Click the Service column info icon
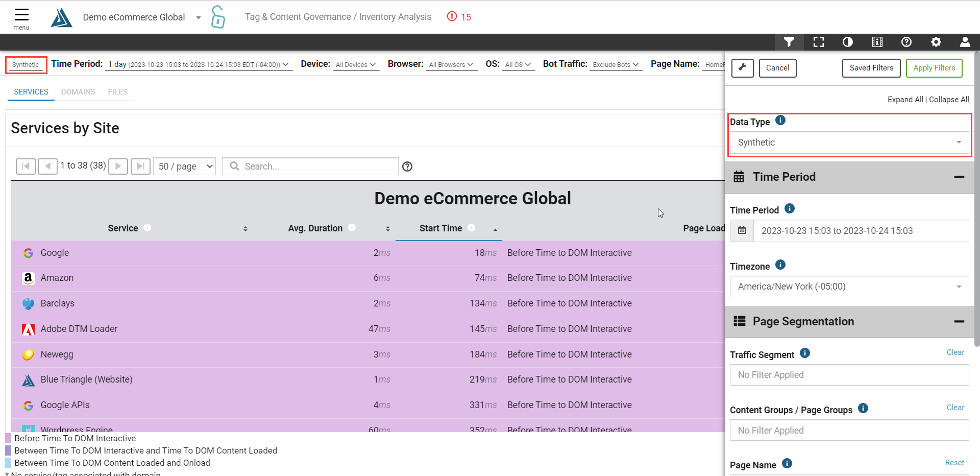The width and height of the screenshot is (980, 476). point(148,228)
